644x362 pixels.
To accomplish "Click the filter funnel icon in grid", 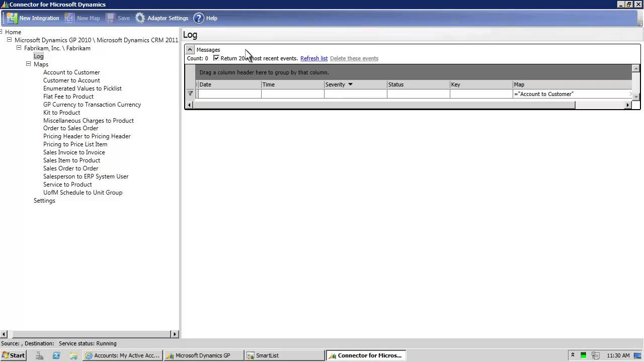I will pos(190,94).
